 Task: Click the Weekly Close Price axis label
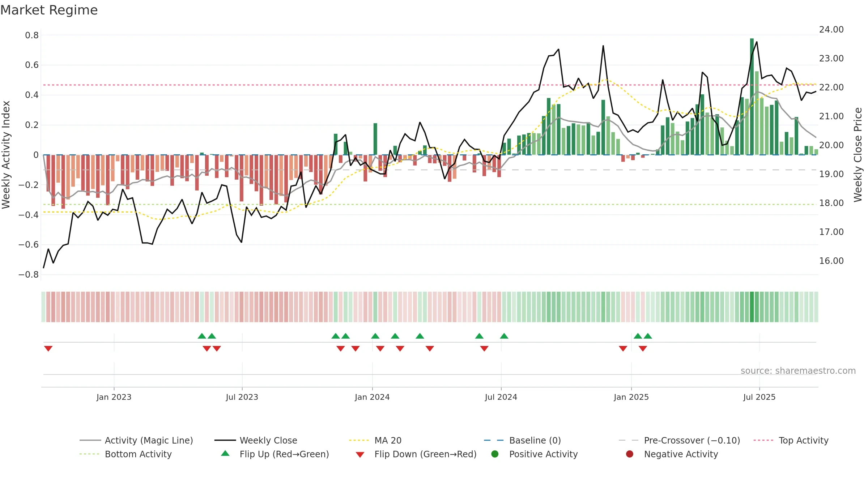(x=858, y=155)
